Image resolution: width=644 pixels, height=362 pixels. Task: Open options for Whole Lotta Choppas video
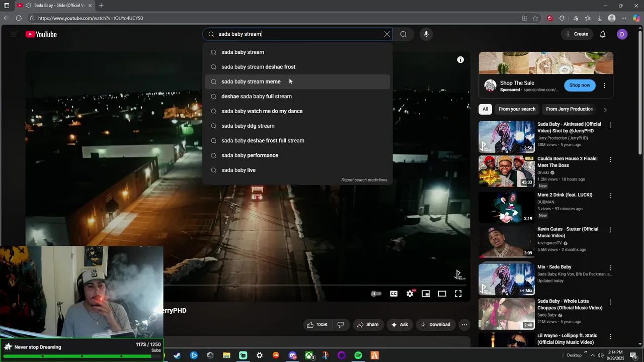[611, 303]
